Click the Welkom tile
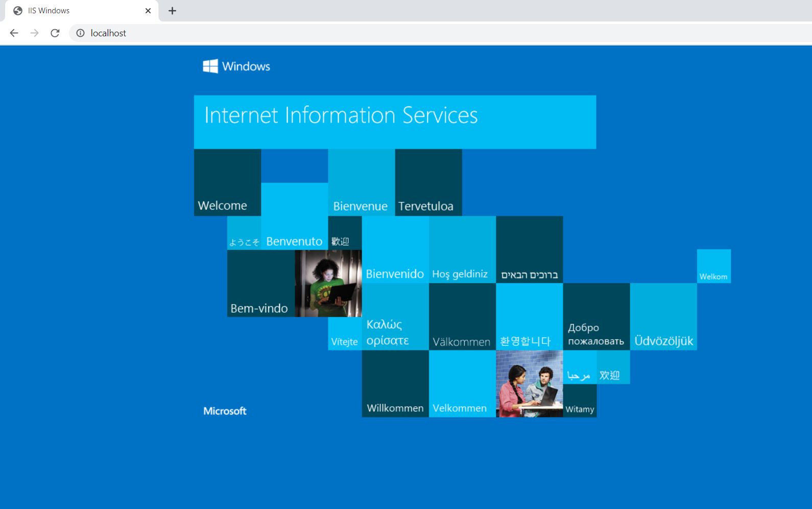 pos(714,266)
